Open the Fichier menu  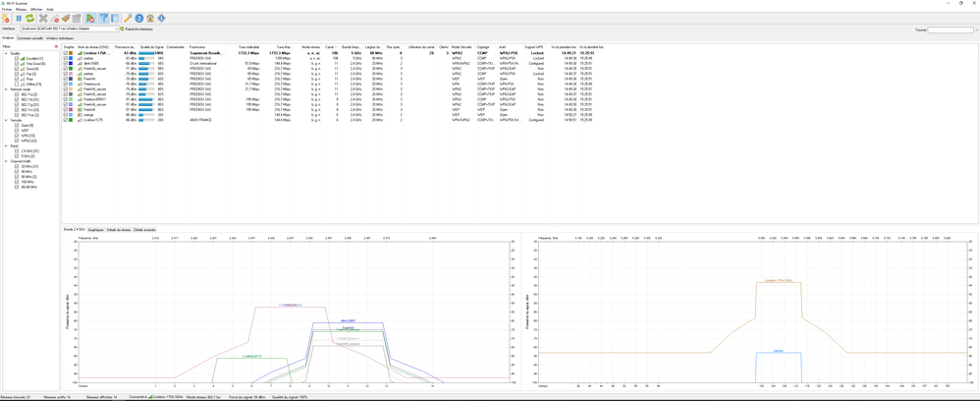pyautogui.click(x=7, y=10)
